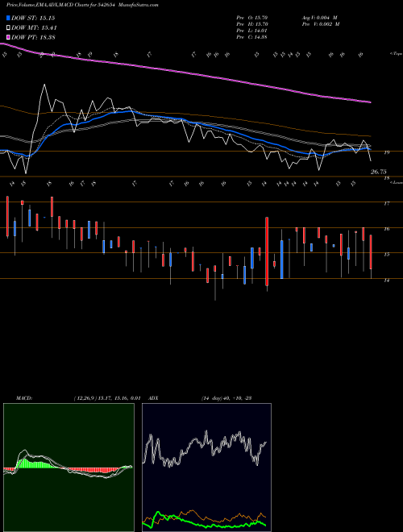The image size is (403, 532).
Task: Click the tall blue candlestick near 14 level
Action: [282, 260]
